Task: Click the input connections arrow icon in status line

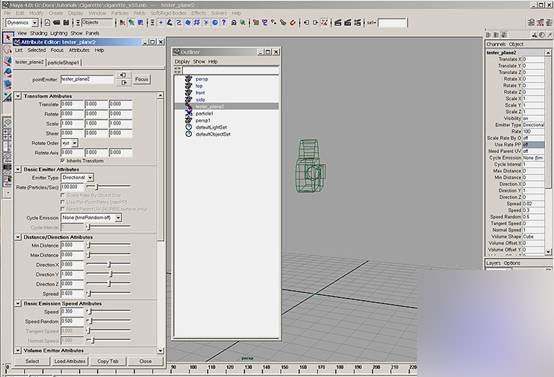Action: 306,23
